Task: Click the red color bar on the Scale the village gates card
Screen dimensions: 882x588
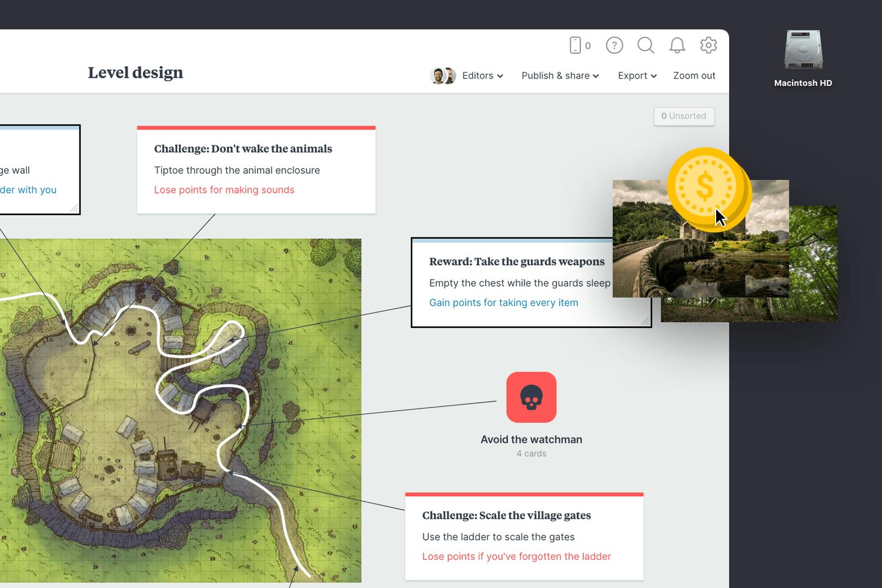Action: point(524,495)
